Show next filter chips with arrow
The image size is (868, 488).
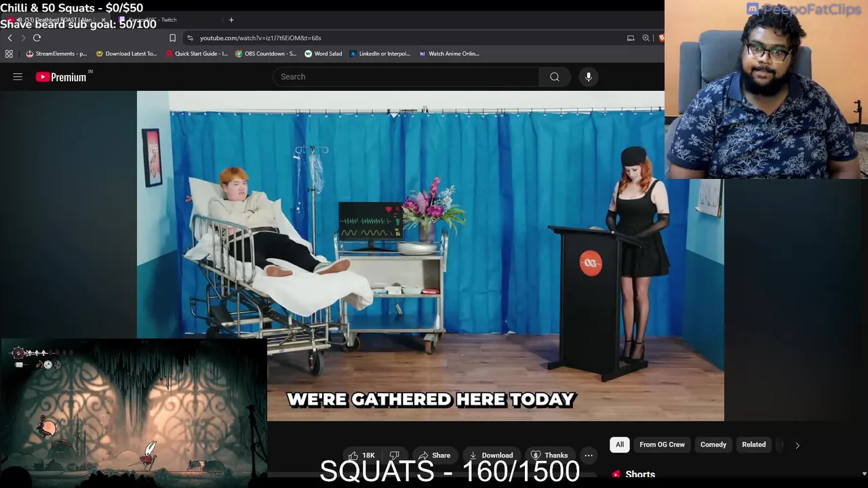click(x=797, y=445)
